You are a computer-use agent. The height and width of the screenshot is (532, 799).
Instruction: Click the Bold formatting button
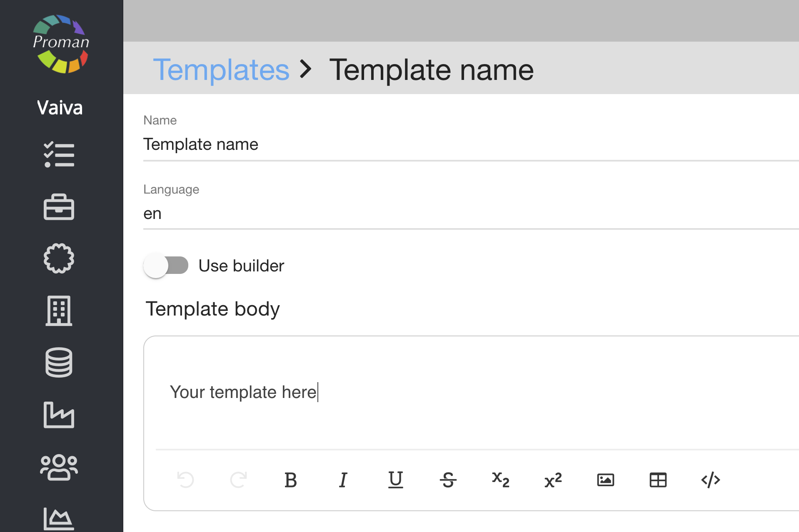pyautogui.click(x=290, y=480)
